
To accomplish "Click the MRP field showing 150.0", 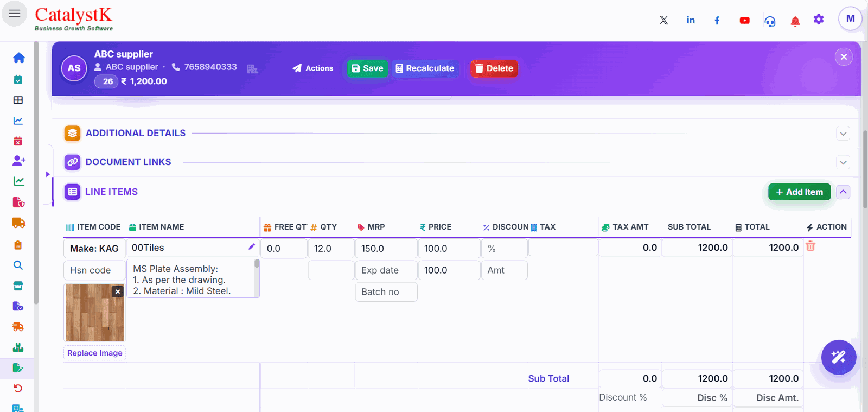I will click(386, 249).
